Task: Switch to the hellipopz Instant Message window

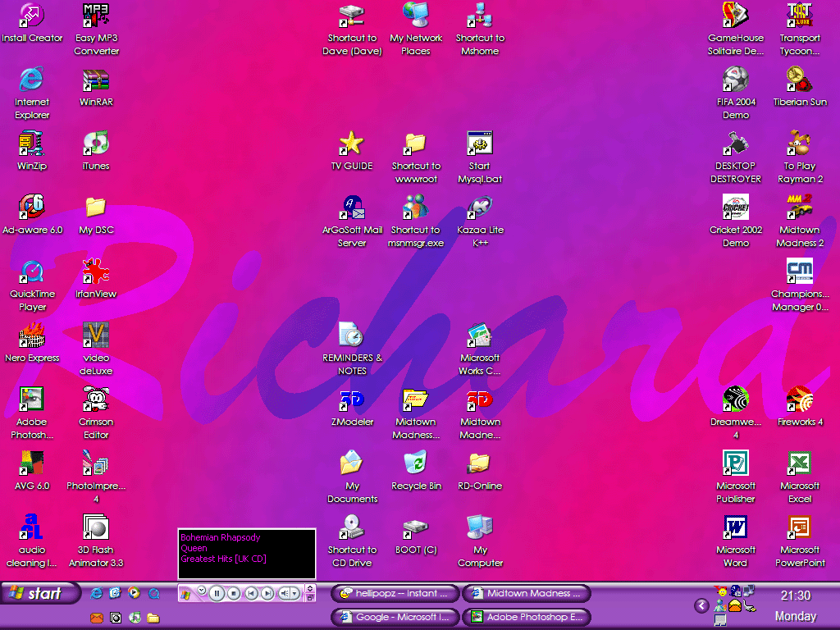Action: pyautogui.click(x=395, y=593)
